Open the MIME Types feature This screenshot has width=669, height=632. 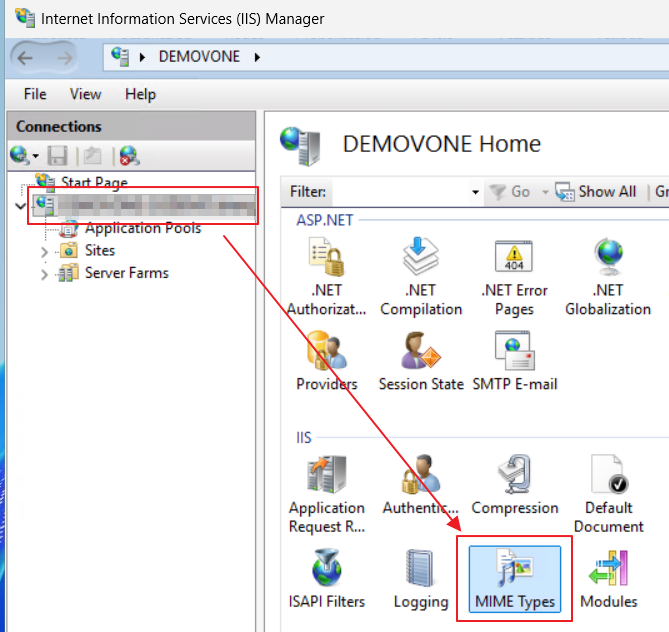tap(515, 579)
